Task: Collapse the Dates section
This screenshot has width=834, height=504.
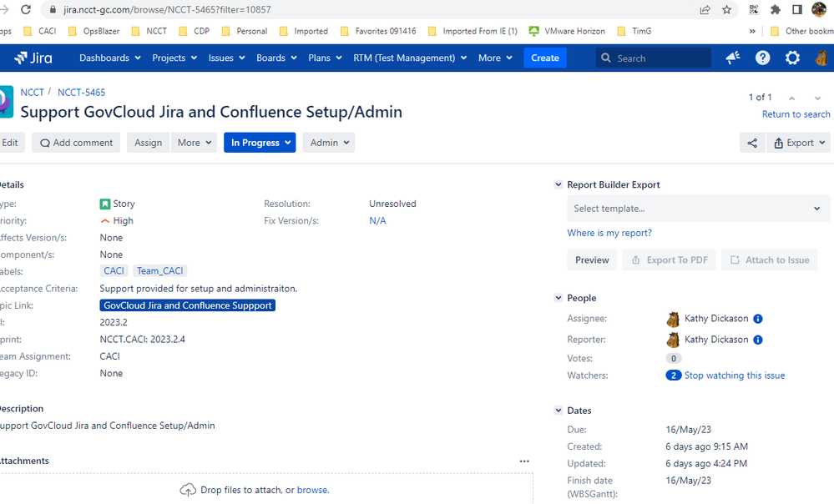Action: coord(558,411)
